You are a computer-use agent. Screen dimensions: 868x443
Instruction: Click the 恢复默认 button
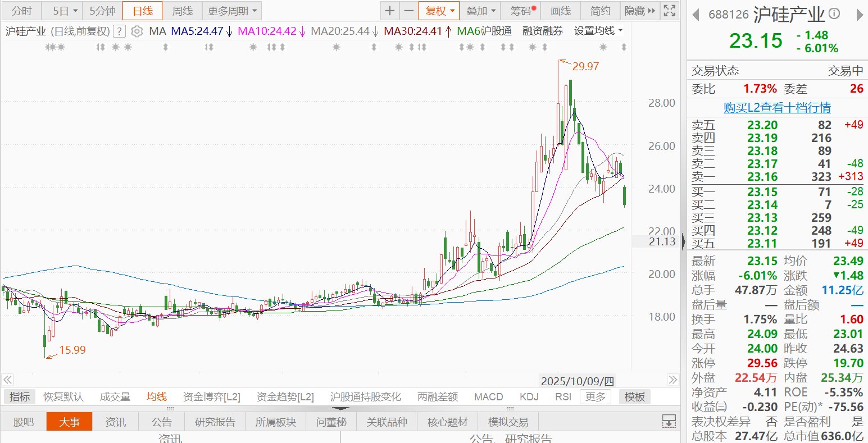pos(63,397)
